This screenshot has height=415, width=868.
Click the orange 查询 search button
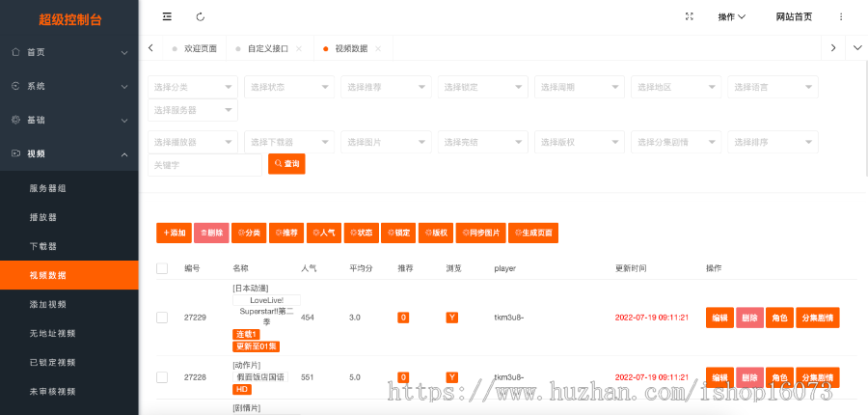coord(286,164)
